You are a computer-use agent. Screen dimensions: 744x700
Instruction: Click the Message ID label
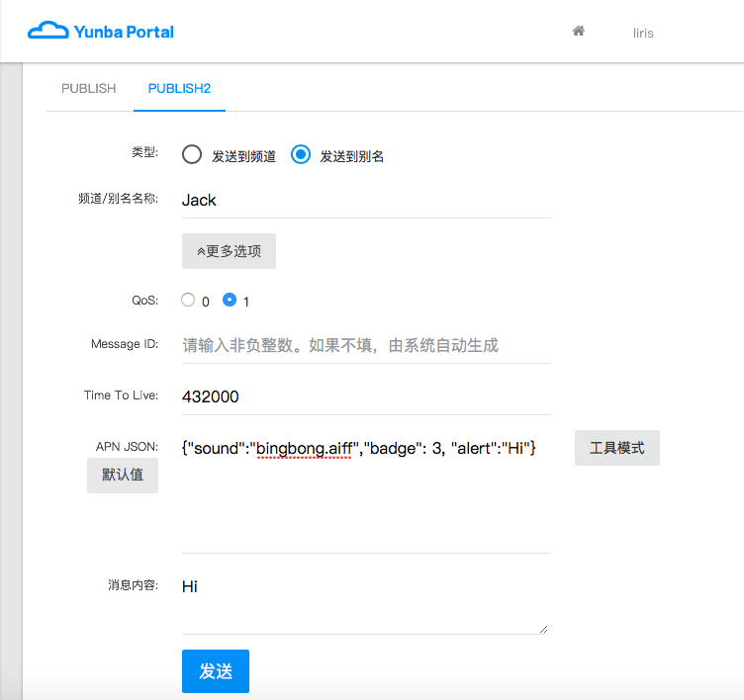125,344
